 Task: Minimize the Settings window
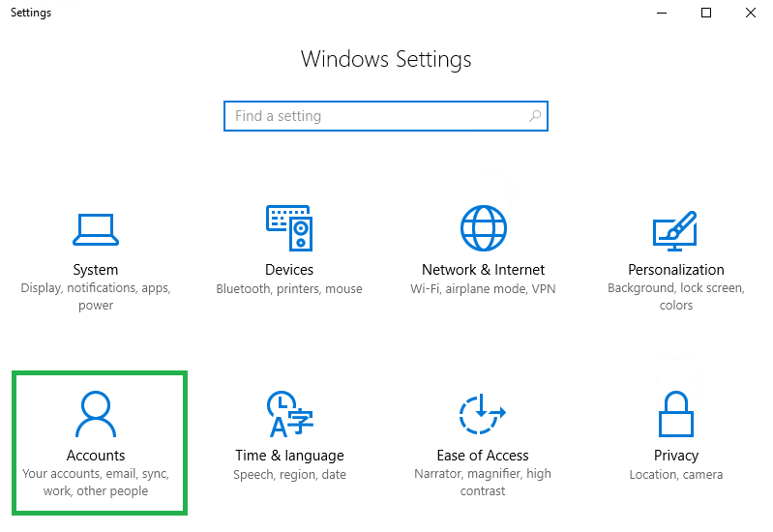pos(662,13)
